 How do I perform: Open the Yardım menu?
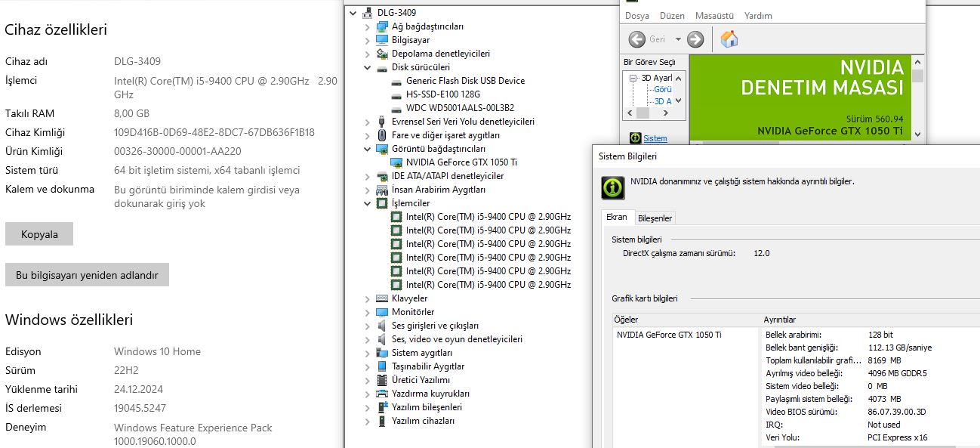(758, 16)
